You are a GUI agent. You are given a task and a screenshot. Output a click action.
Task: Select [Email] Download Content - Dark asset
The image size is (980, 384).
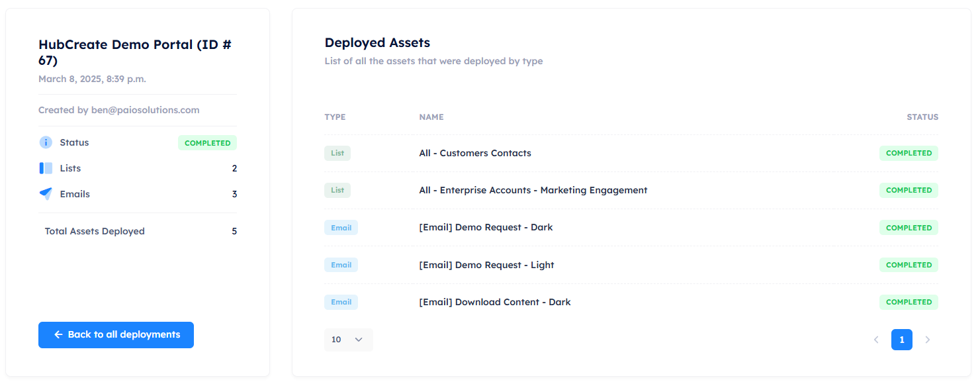tap(494, 302)
